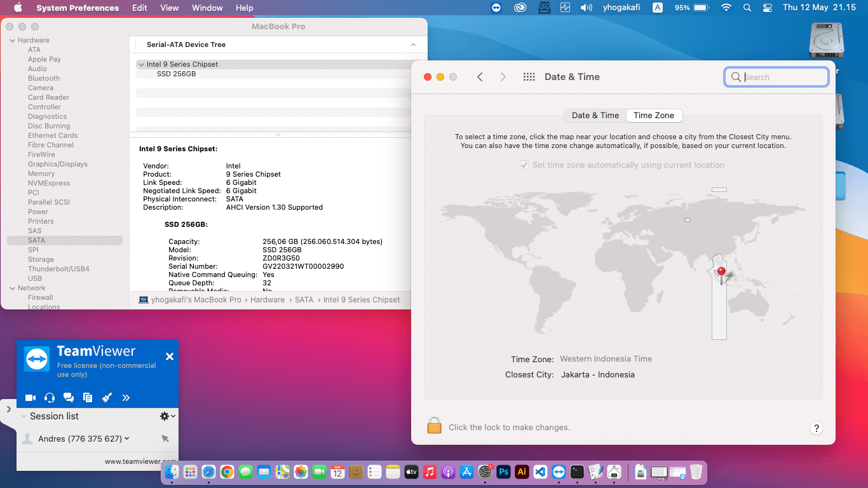Image resolution: width=868 pixels, height=488 pixels.
Task: Go back in System Preferences
Action: click(x=480, y=77)
